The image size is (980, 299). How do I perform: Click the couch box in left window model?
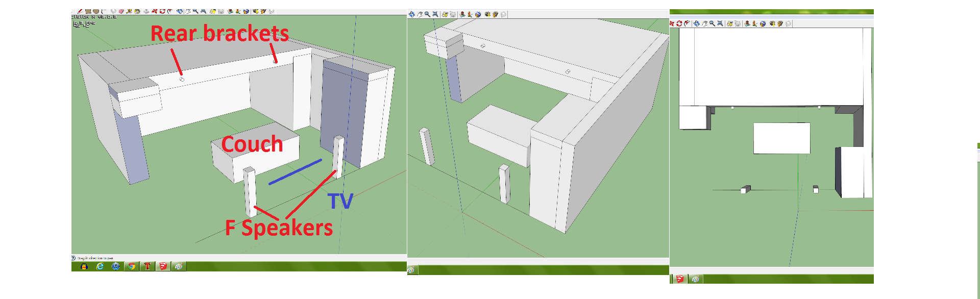click(255, 152)
